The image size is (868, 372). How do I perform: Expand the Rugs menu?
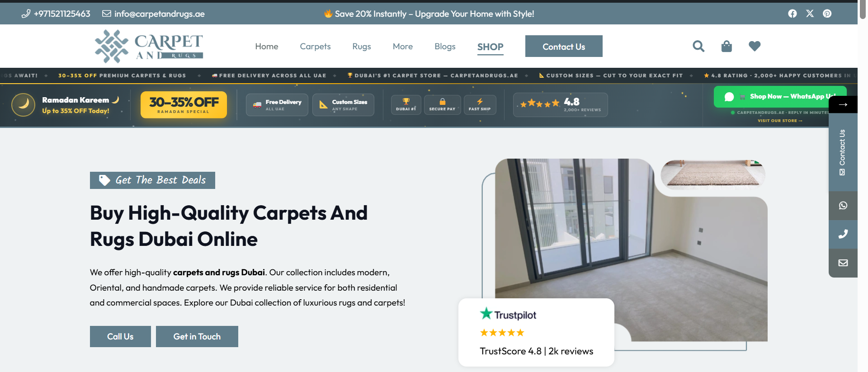point(361,47)
